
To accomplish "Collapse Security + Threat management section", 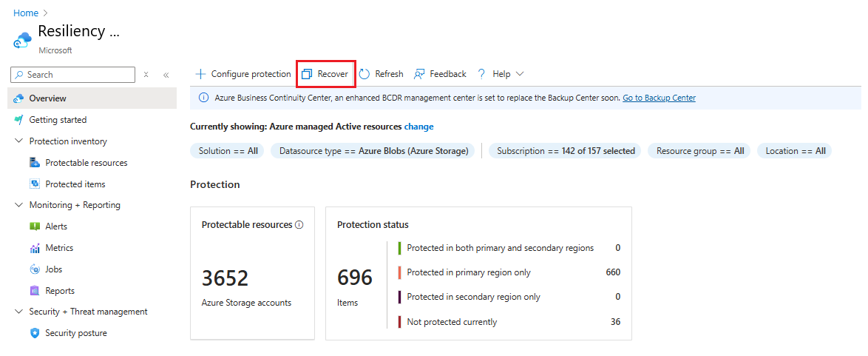I will coord(18,312).
